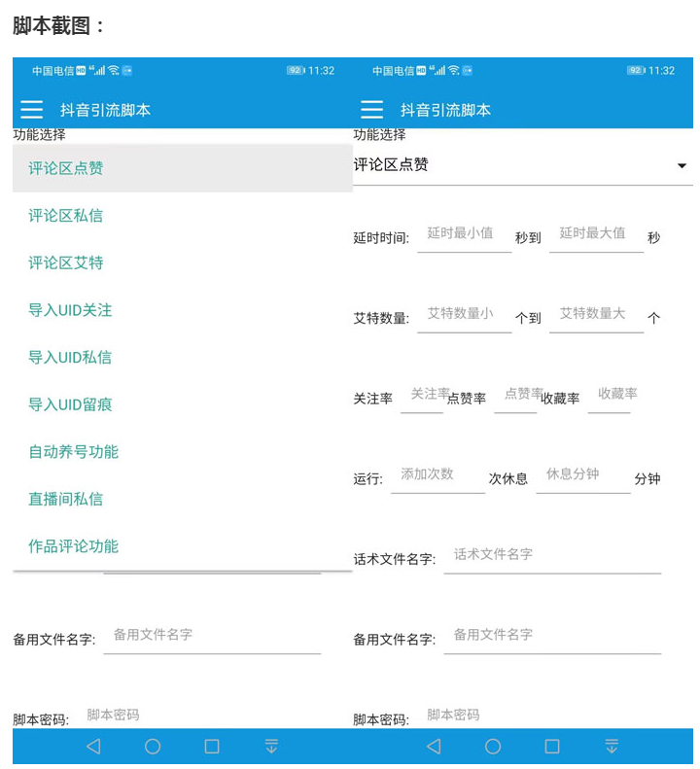Open the hamburger menu on the right screen
The width and height of the screenshot is (700, 769).
[x=371, y=110]
